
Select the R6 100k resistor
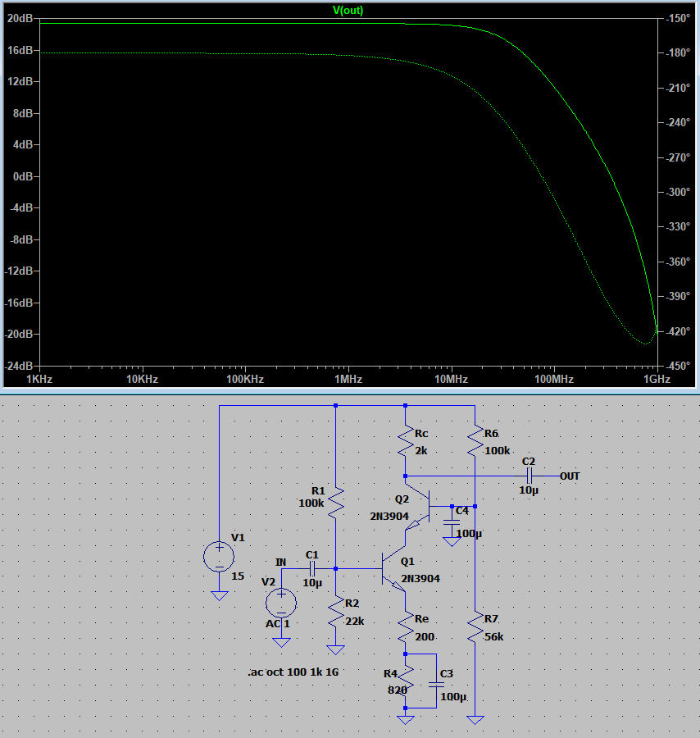(475, 444)
